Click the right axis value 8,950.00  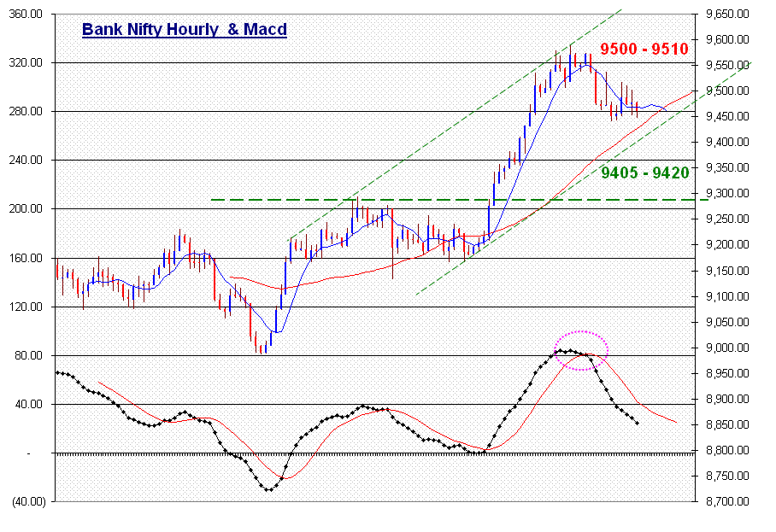[x=727, y=373]
